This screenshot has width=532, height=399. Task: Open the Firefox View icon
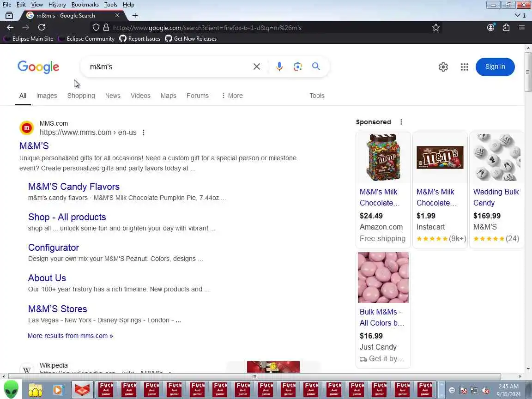9,16
